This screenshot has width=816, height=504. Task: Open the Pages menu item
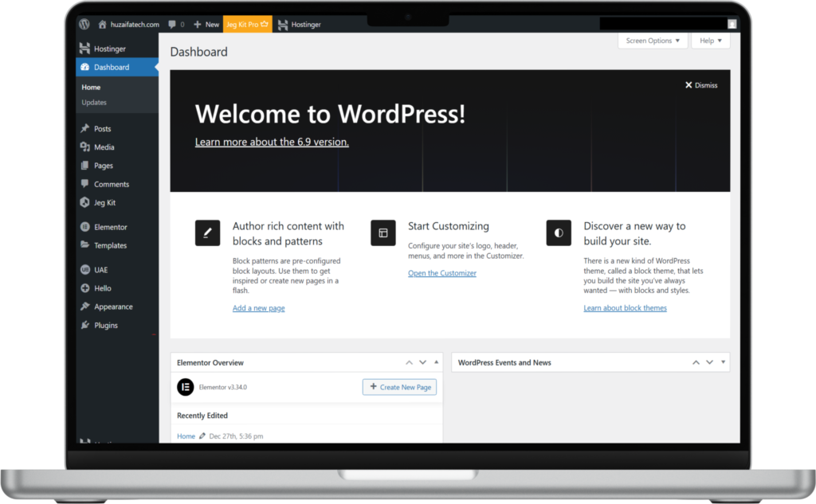click(118, 166)
